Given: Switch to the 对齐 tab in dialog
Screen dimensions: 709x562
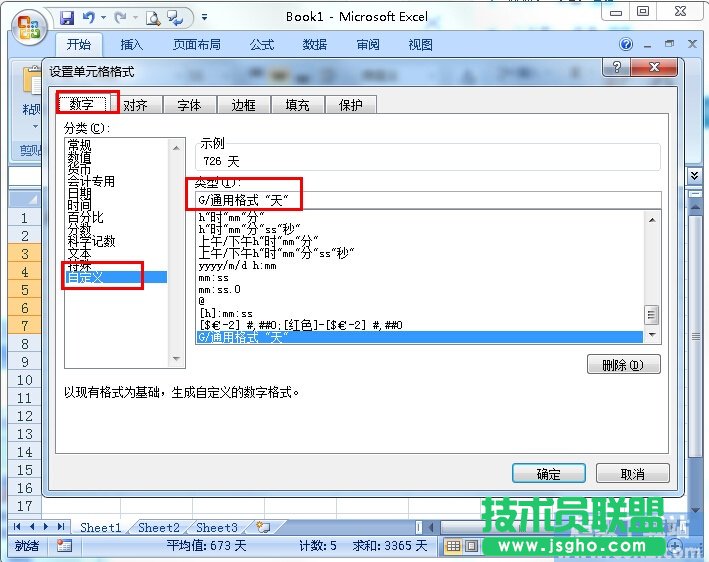Looking at the screenshot, I should pos(135,105).
